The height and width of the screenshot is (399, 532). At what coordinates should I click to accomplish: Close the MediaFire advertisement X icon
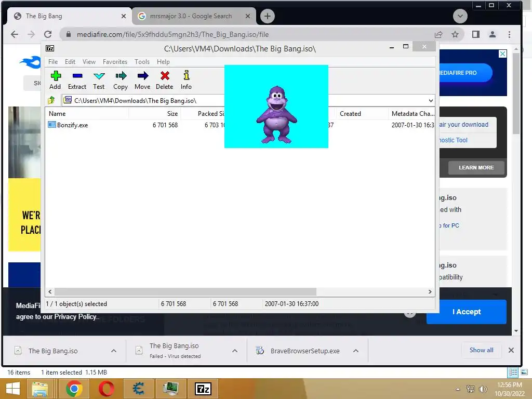(502, 54)
